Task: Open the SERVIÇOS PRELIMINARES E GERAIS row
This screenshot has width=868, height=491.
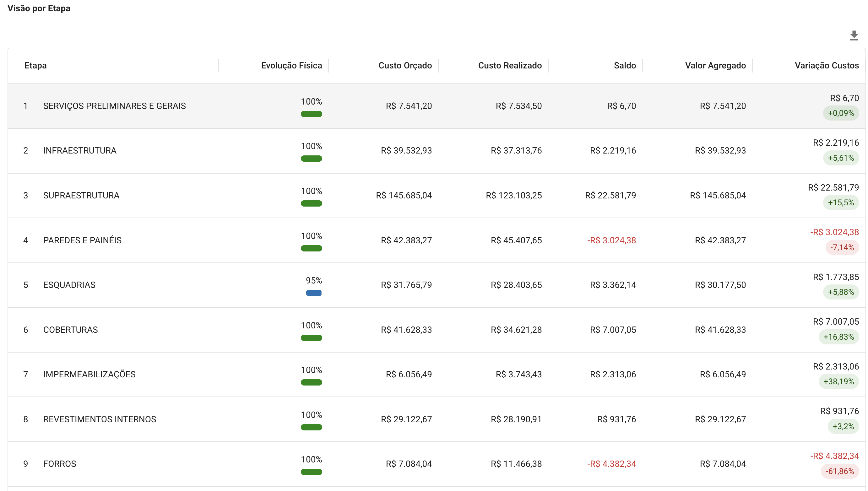Action: (437, 106)
